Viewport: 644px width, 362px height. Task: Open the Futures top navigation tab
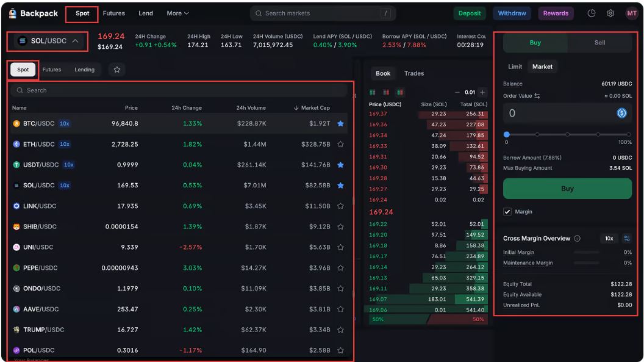point(114,13)
